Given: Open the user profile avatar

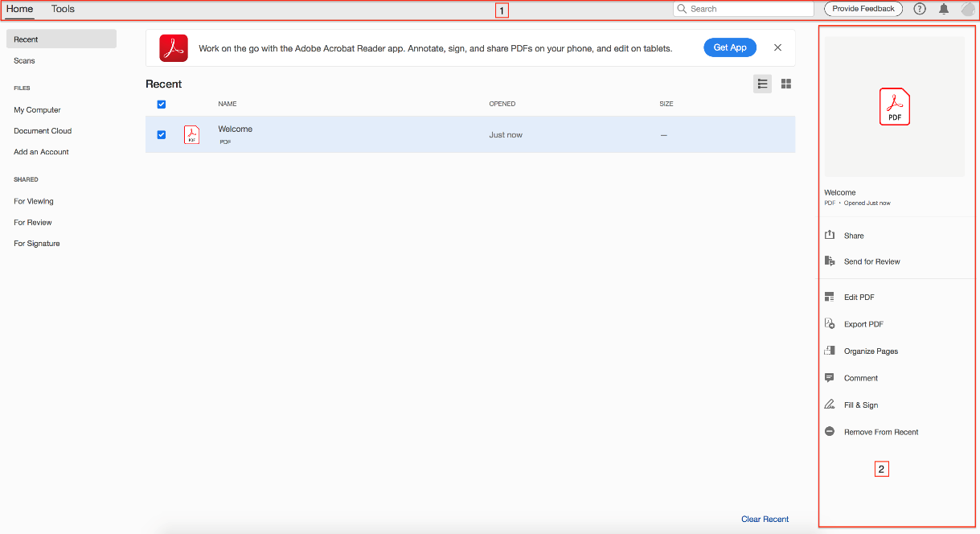Looking at the screenshot, I should (x=968, y=9).
